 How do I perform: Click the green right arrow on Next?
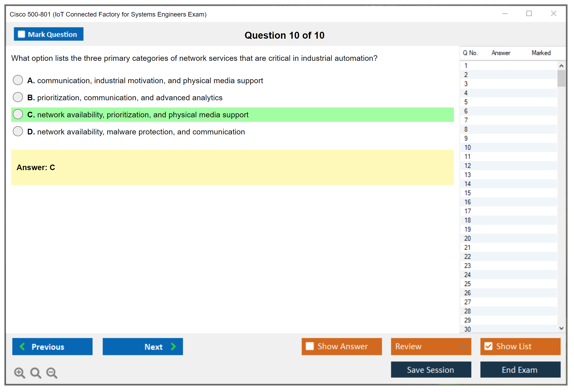174,346
